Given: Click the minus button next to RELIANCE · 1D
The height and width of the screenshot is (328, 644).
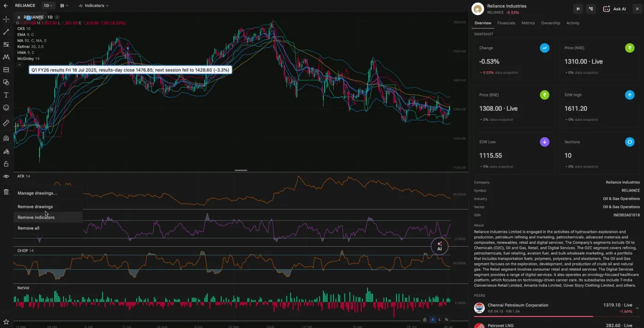Looking at the screenshot, I should pyautogui.click(x=57, y=17).
